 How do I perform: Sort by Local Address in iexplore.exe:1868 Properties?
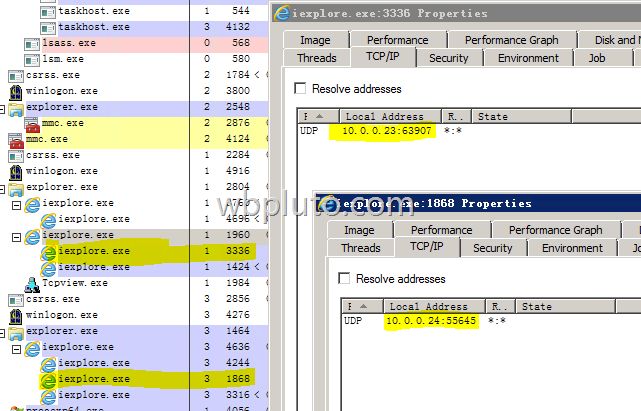pyautogui.click(x=434, y=306)
